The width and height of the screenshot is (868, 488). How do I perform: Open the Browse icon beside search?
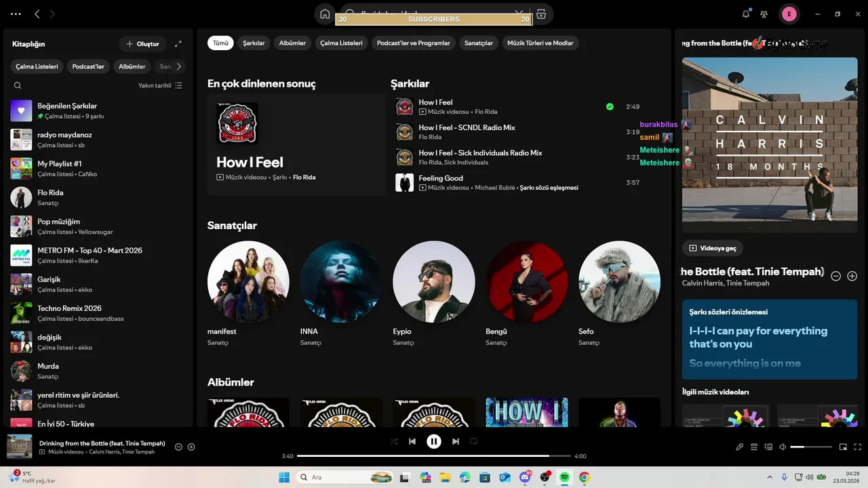tap(541, 14)
